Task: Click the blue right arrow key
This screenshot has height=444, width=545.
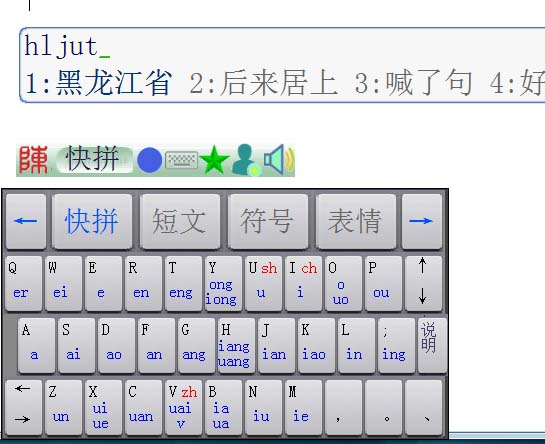Action: [422, 221]
